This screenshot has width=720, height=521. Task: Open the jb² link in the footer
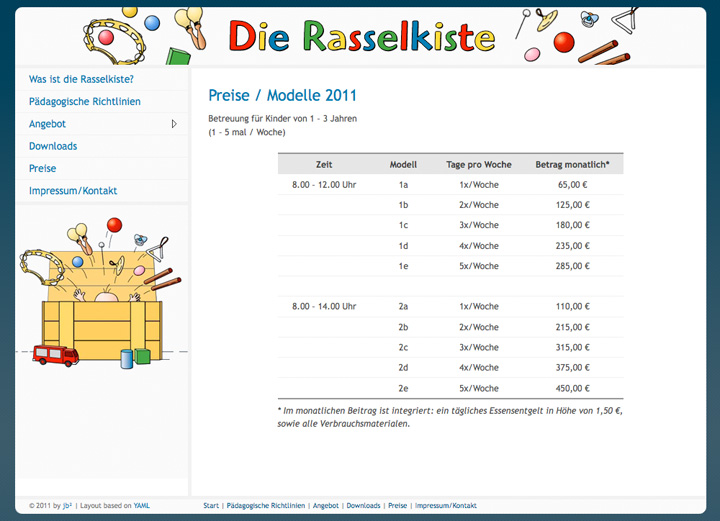(x=67, y=505)
